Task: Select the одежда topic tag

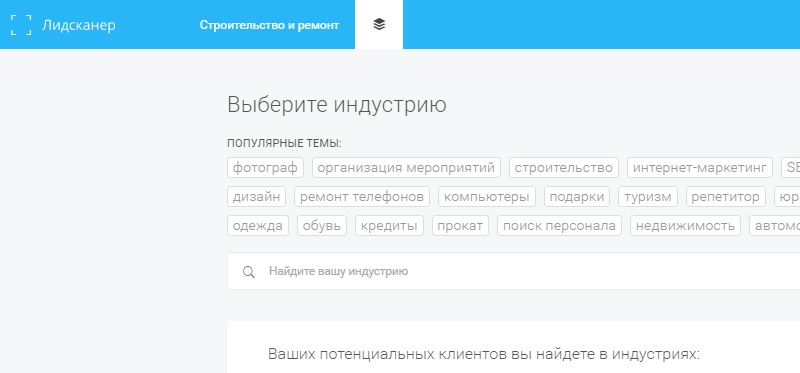Action: 258,226
